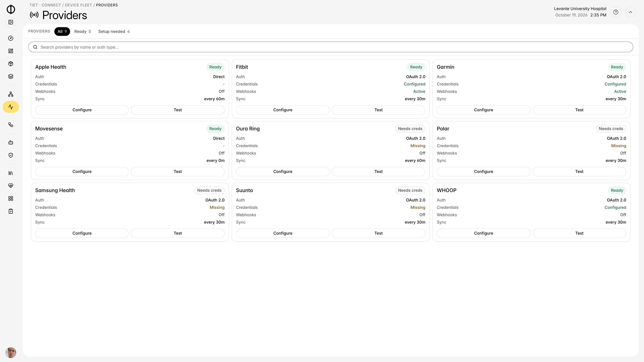Screen dimensions: 644x362
Task: Select the All 9 providers tab
Action: point(62,32)
